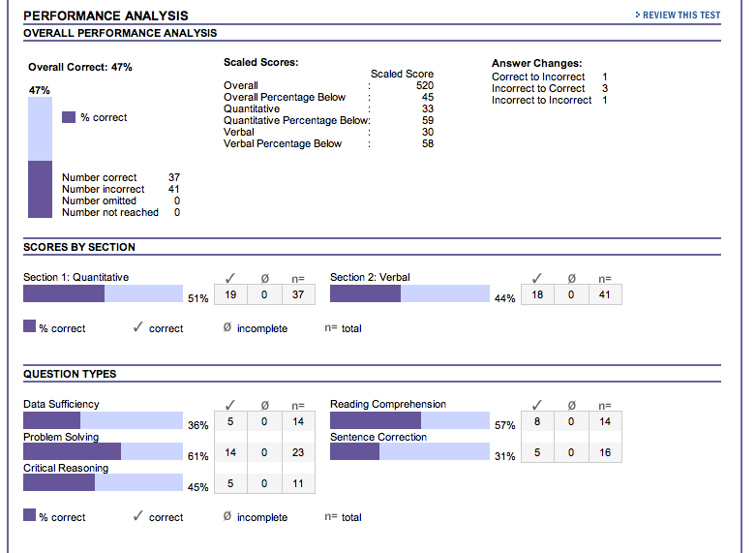Click the Data Sufficiency total cell 14
The width and height of the screenshot is (756, 553).
(x=298, y=421)
